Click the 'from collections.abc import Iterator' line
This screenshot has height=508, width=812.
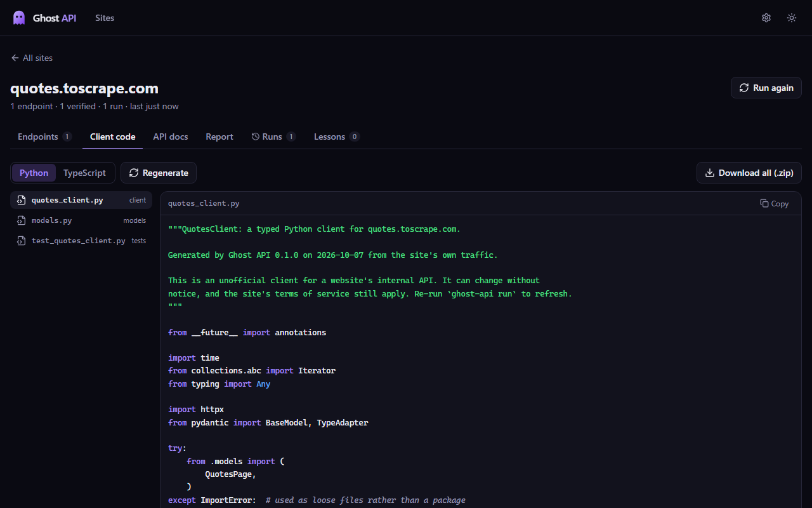pyautogui.click(x=252, y=370)
